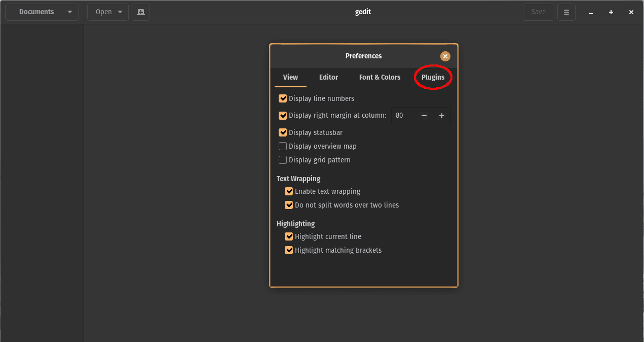This screenshot has width=644, height=342.
Task: Click the Save button
Action: pos(539,12)
